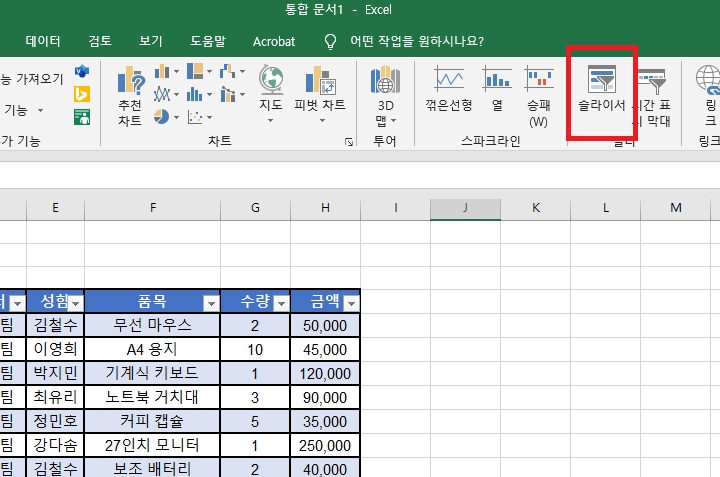Screen dimensions: 720x477
Task: Click the lightbulb Tell Me icon
Action: (330, 42)
